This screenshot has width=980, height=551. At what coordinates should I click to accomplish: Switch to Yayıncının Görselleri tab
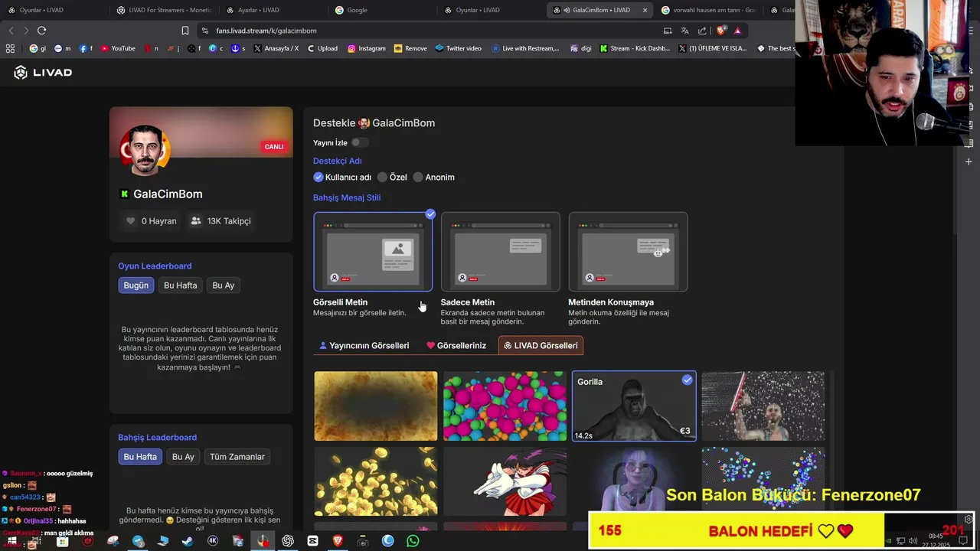(364, 346)
